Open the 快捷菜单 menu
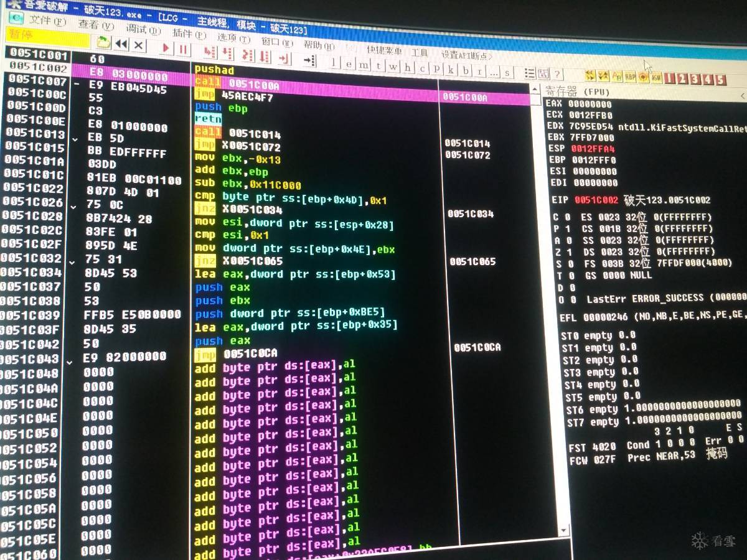This screenshot has width=747, height=560. click(384, 50)
